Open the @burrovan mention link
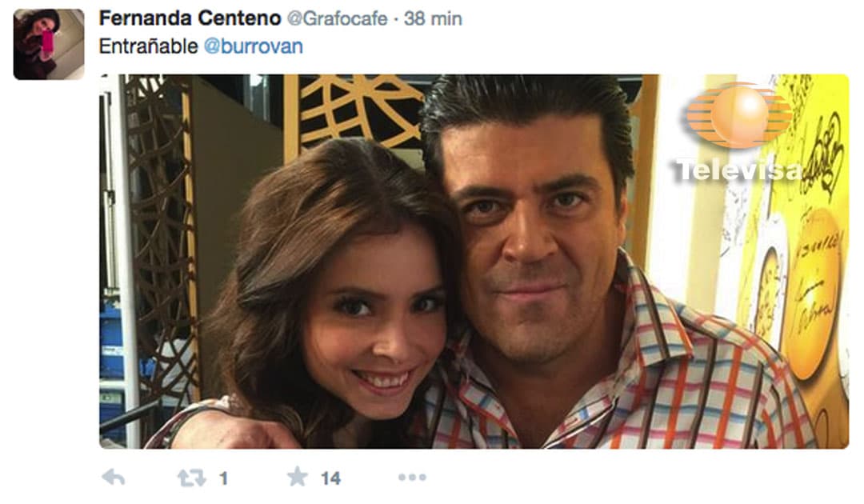Screen dimensions: 864x504 254,46
